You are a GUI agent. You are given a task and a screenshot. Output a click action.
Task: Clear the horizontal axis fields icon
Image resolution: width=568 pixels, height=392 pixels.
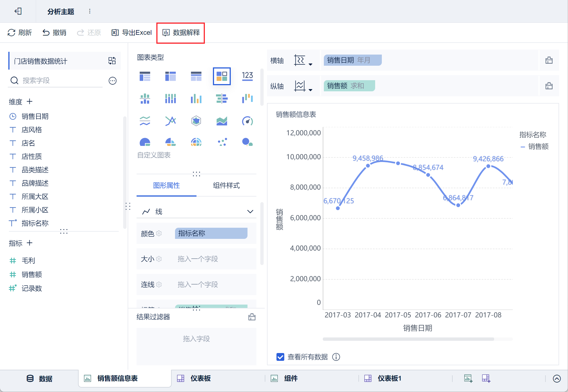point(549,60)
